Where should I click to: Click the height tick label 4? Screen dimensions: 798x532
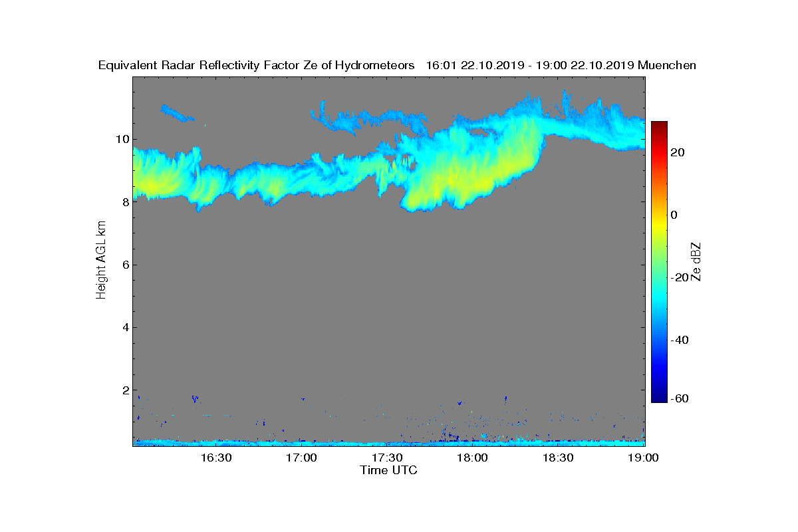point(124,327)
